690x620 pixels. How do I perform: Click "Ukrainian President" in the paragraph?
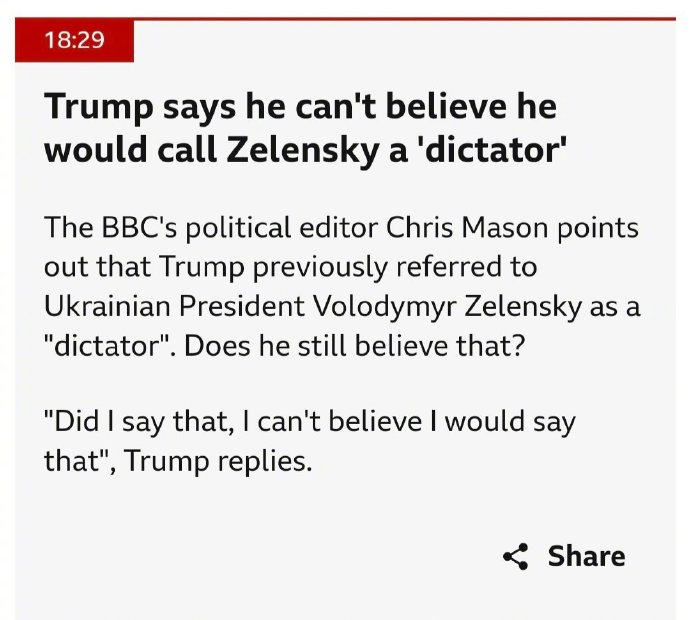pos(174,306)
